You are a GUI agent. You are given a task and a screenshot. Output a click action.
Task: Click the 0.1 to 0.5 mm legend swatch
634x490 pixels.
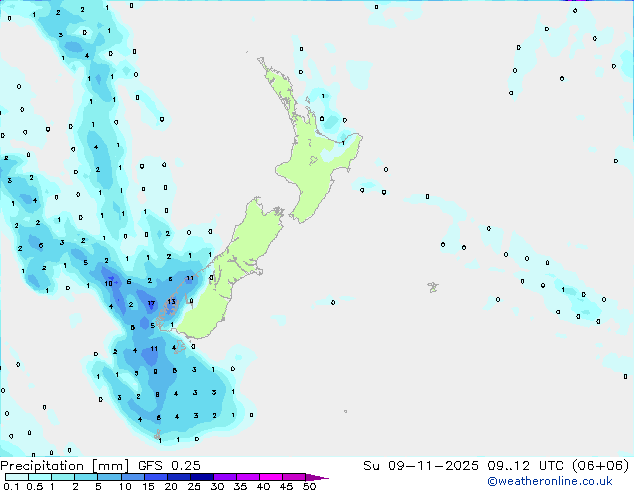[x=17, y=477]
